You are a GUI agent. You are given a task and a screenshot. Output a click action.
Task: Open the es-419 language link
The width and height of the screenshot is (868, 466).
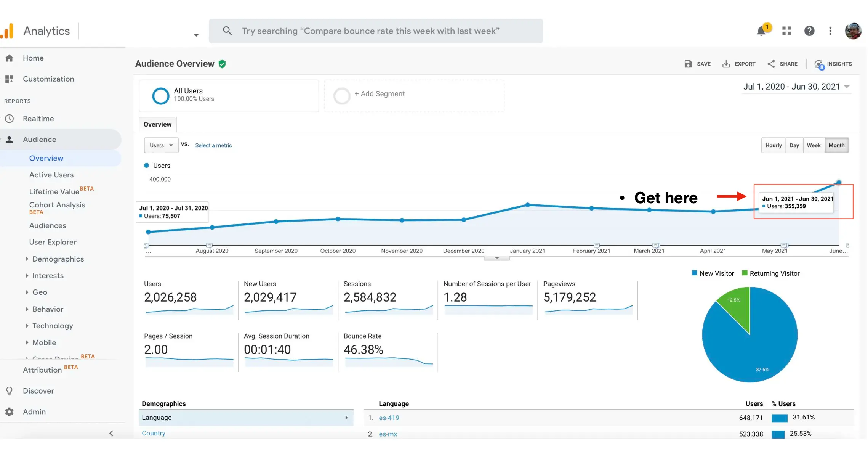pyautogui.click(x=389, y=418)
